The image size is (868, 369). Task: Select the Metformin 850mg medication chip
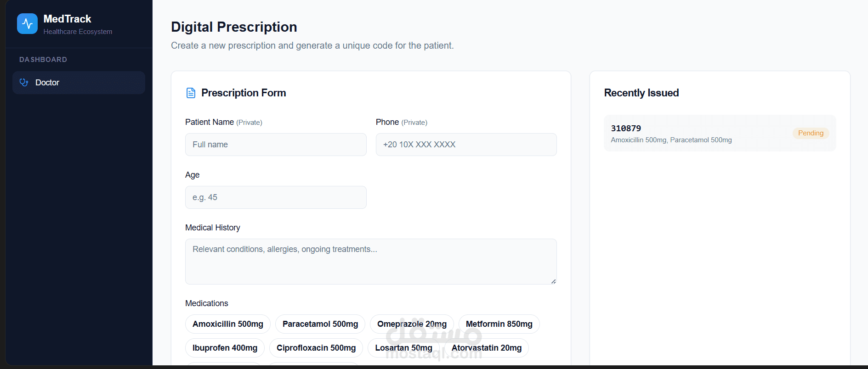pos(499,324)
